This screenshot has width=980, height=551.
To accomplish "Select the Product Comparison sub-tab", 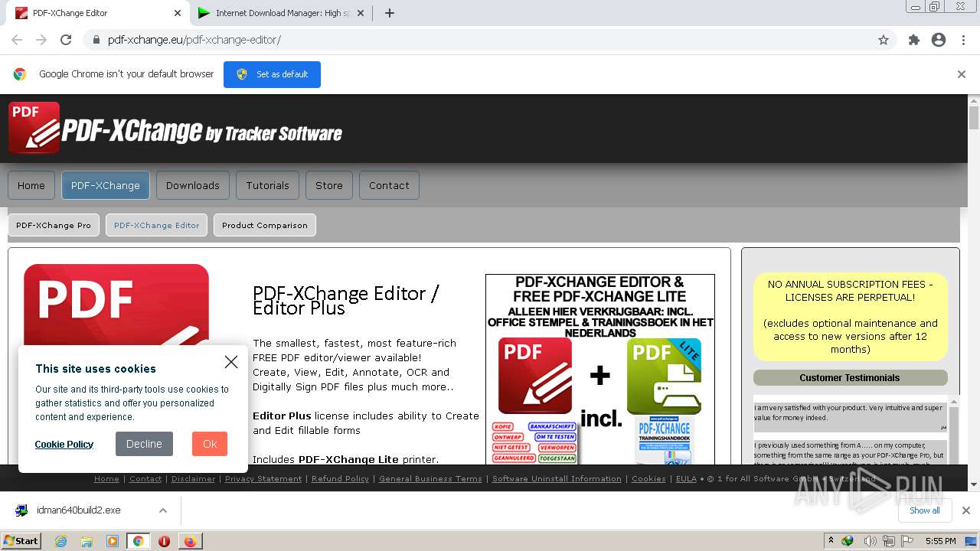I will pyautogui.click(x=265, y=225).
